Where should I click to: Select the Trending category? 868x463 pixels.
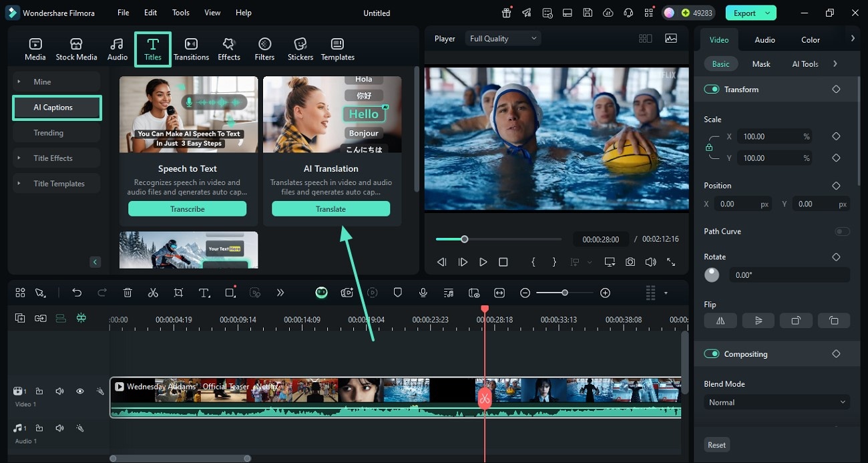point(57,133)
